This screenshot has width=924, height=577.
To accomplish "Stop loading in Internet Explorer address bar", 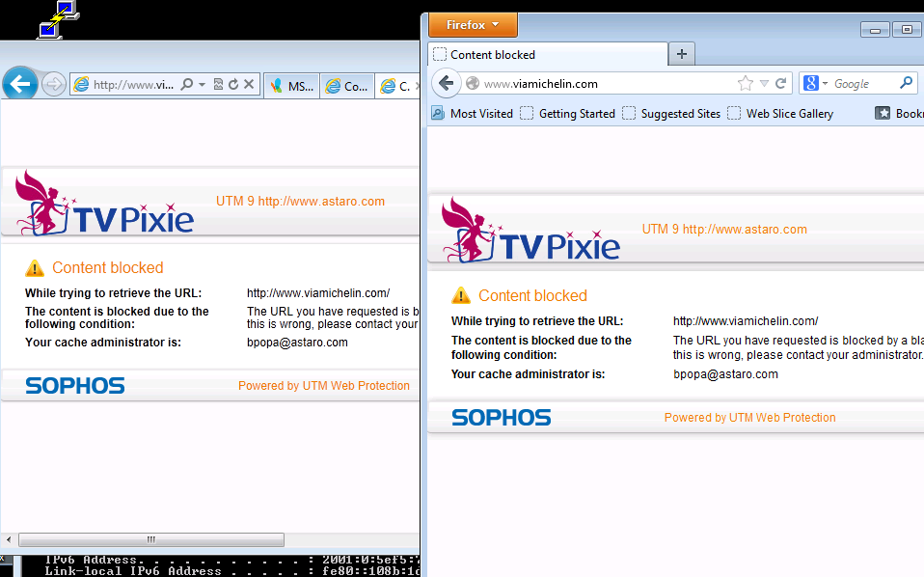I will [249, 84].
